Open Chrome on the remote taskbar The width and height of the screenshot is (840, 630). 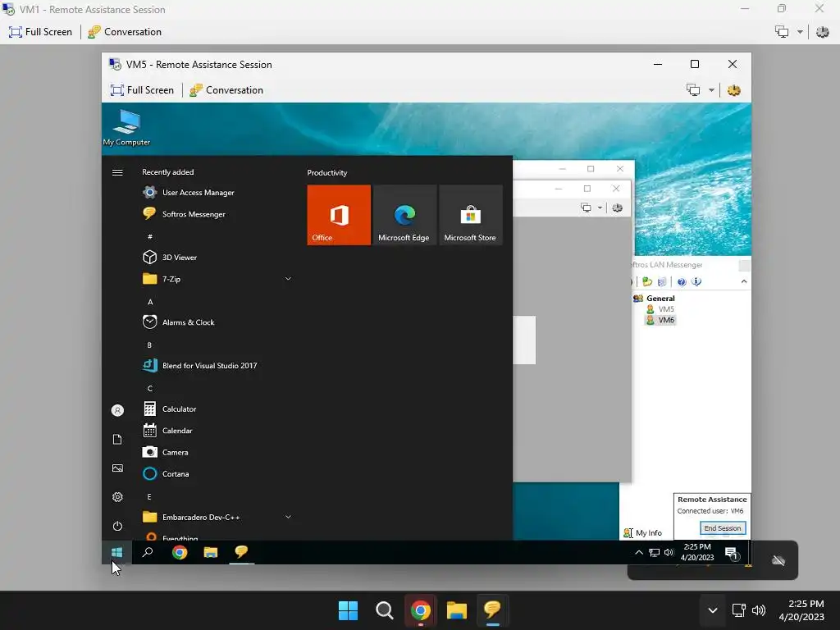click(x=180, y=552)
